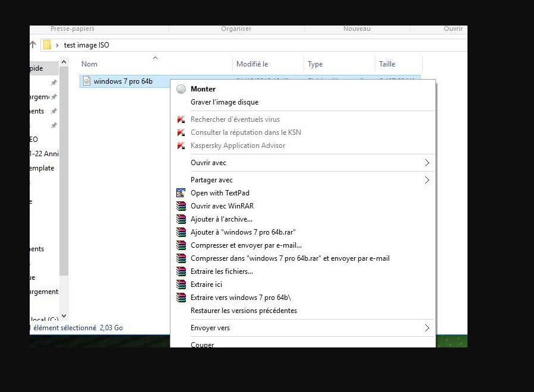The width and height of the screenshot is (534, 392).
Task: Sort by the Modifié le column header
Action: [252, 64]
